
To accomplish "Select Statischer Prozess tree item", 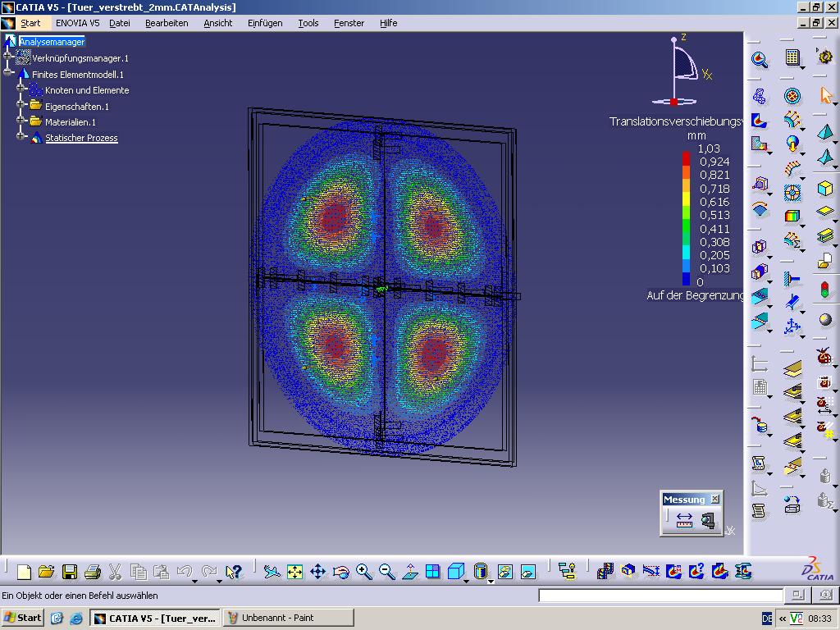I will (x=81, y=138).
